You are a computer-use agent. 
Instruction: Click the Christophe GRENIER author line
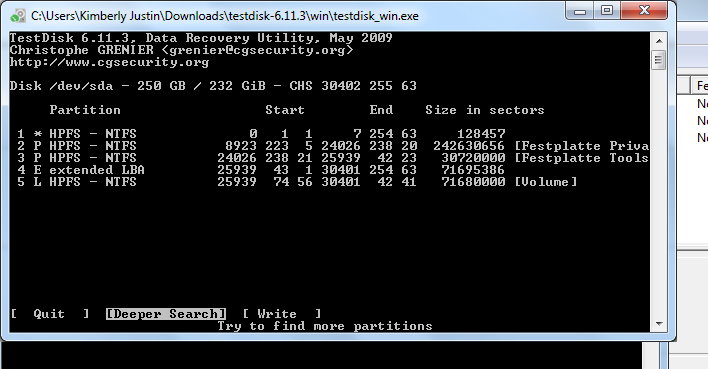(x=182, y=50)
